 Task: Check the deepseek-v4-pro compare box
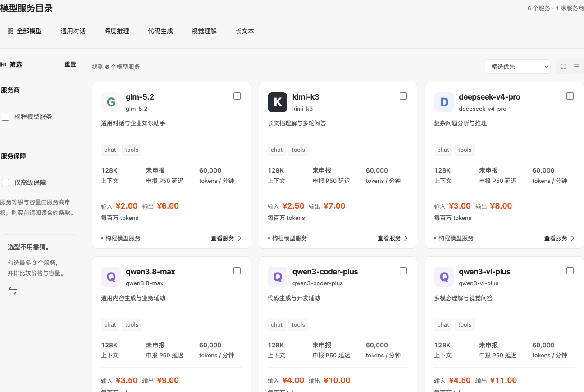pyautogui.click(x=570, y=96)
